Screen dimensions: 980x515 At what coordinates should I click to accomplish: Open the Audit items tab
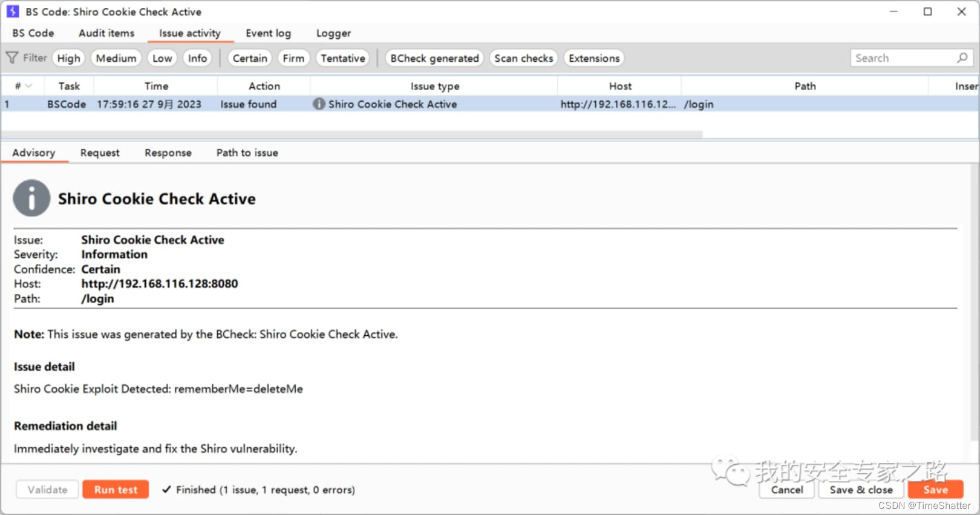pyautogui.click(x=106, y=33)
